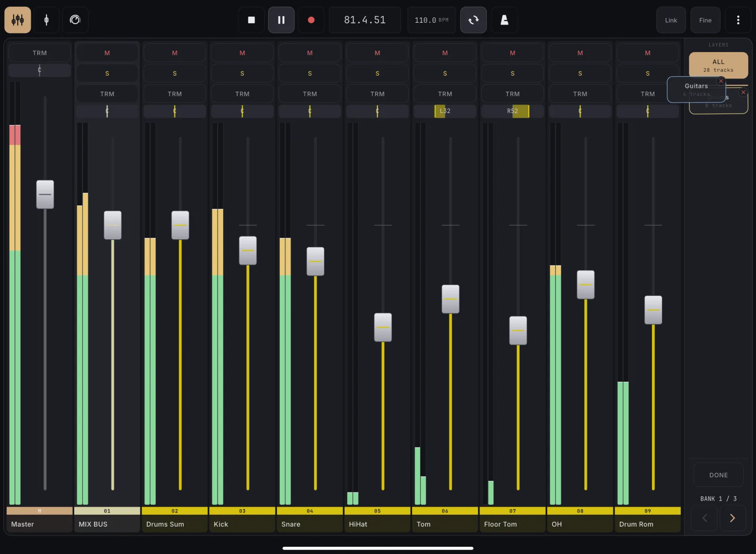Click the Master volume fader handle

45,194
